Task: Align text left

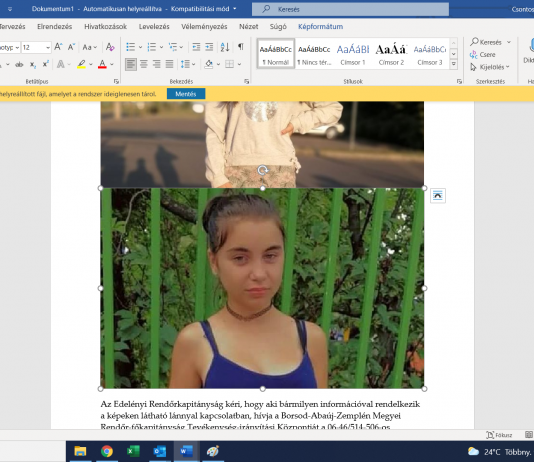Action: click(131, 64)
